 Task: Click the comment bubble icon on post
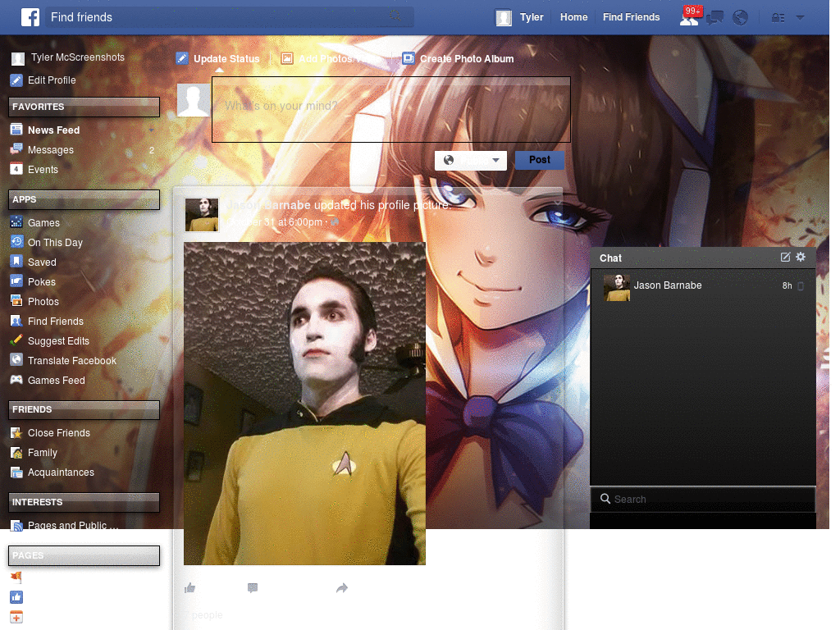pyautogui.click(x=253, y=588)
